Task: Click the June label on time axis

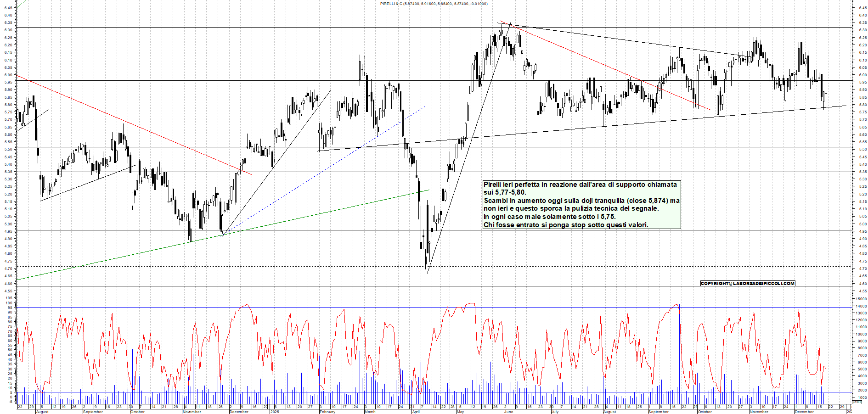Action: (x=508, y=412)
